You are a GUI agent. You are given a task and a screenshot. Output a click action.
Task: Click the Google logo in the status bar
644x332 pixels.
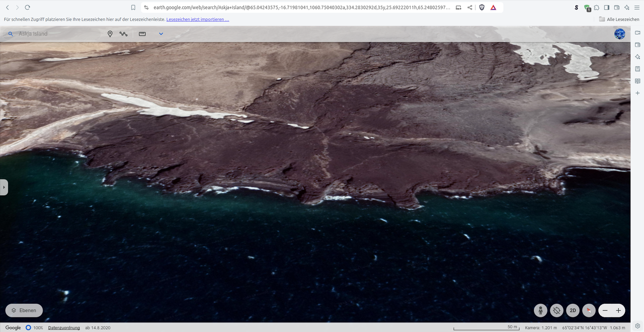point(14,327)
